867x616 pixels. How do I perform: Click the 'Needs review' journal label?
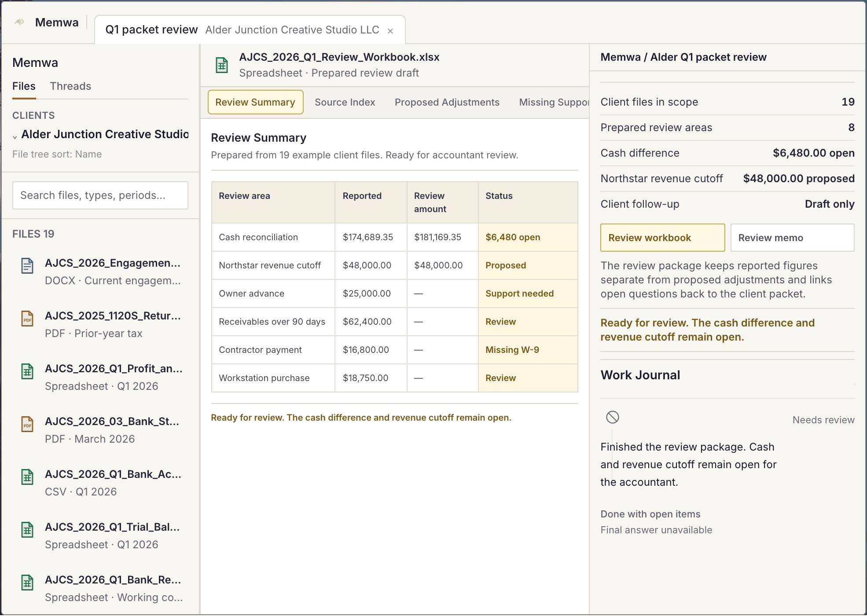pos(823,420)
